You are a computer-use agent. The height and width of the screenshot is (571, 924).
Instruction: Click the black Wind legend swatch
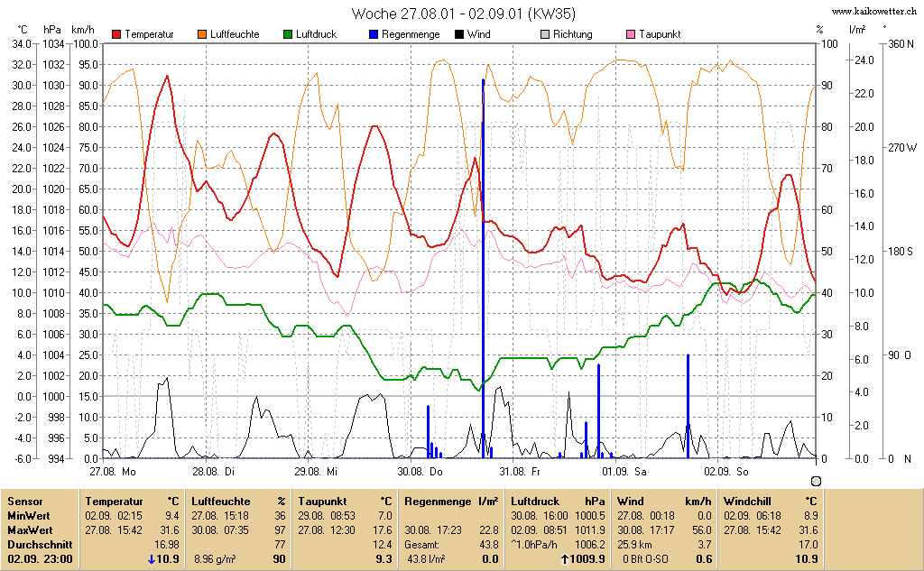tap(459, 34)
